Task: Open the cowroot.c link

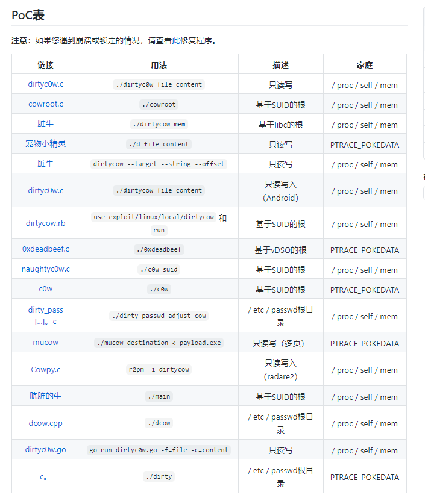Action: click(46, 104)
